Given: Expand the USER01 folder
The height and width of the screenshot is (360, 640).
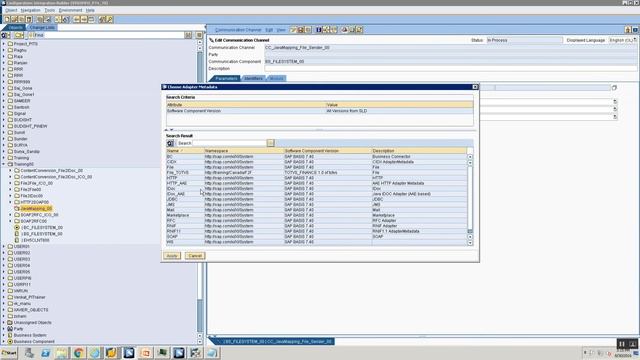Looking at the screenshot, I should 4,247.
